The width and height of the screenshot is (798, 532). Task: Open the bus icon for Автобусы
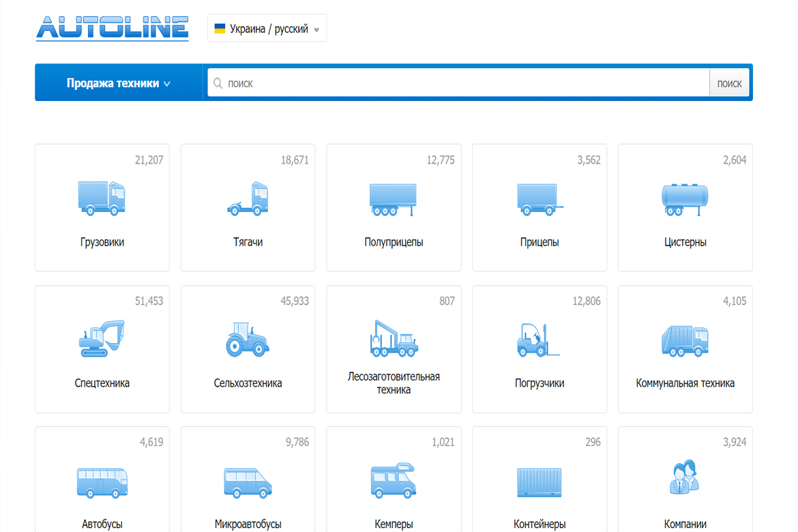(x=102, y=482)
